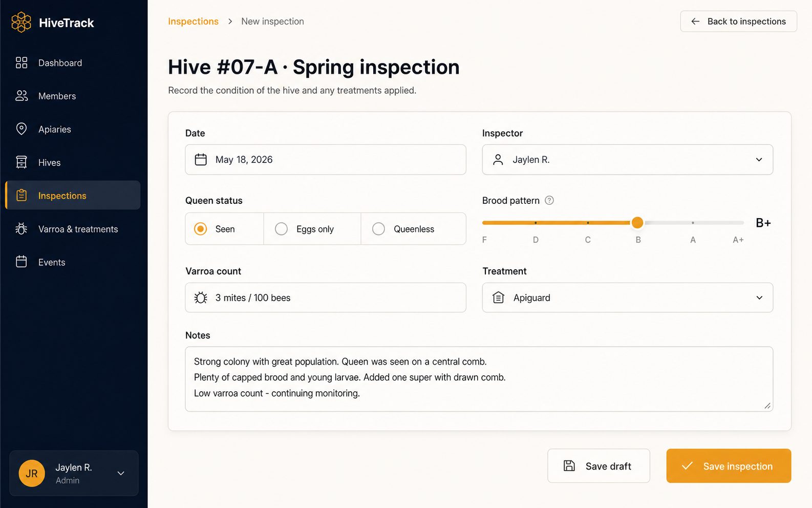Select the Seen queen status radio

click(x=201, y=229)
